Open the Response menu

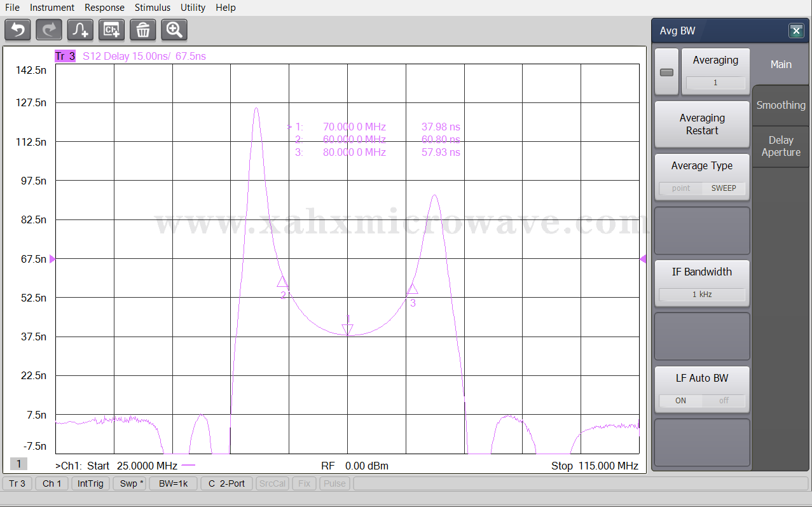click(104, 8)
